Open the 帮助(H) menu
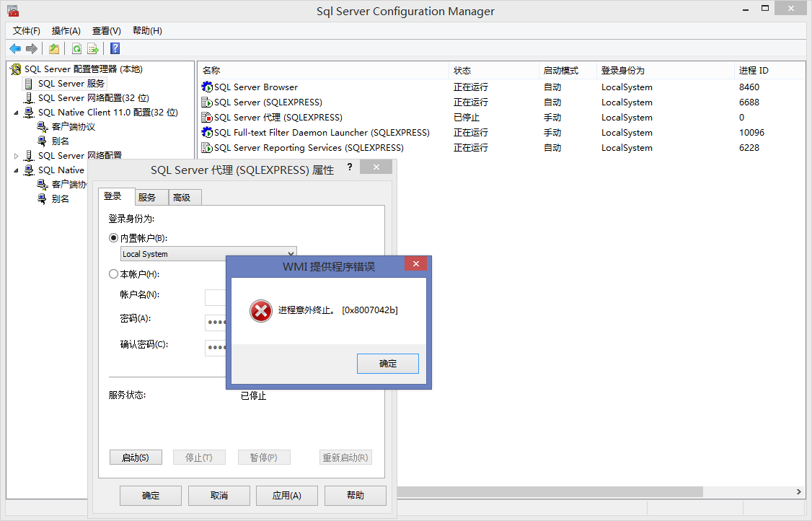The height and width of the screenshot is (521, 812). [x=147, y=31]
